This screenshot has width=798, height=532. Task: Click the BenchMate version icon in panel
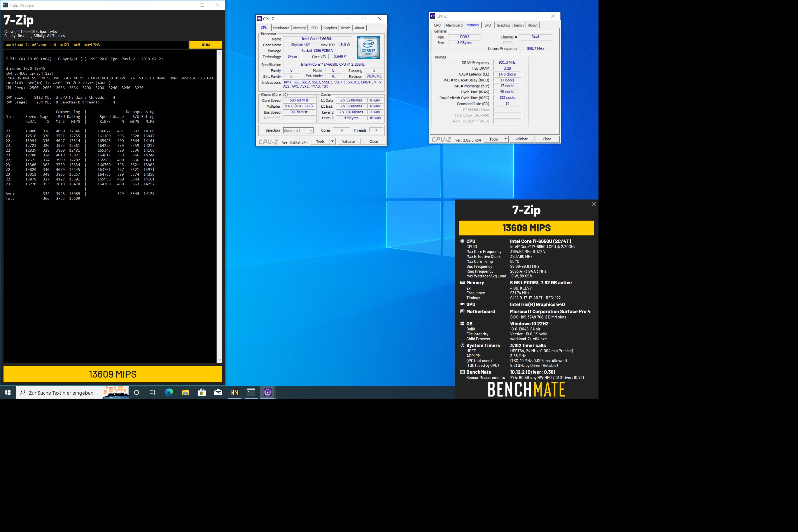[462, 372]
